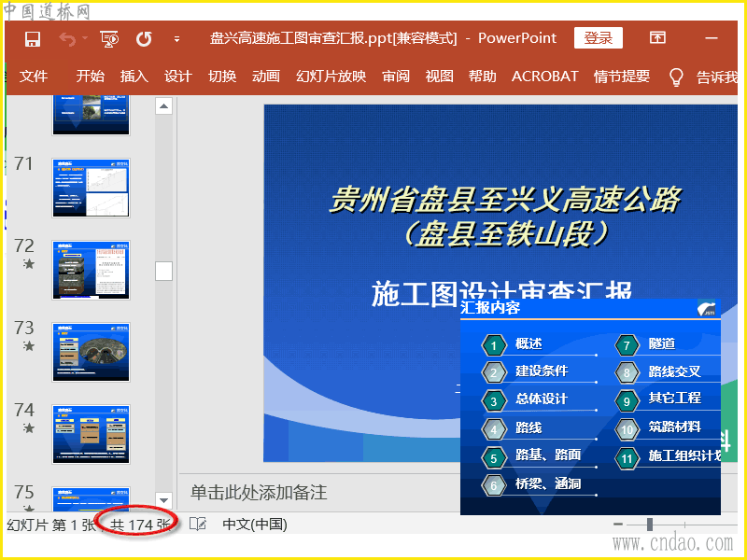Switch to the 动画 tab
The width and height of the screenshot is (747, 560).
point(266,77)
